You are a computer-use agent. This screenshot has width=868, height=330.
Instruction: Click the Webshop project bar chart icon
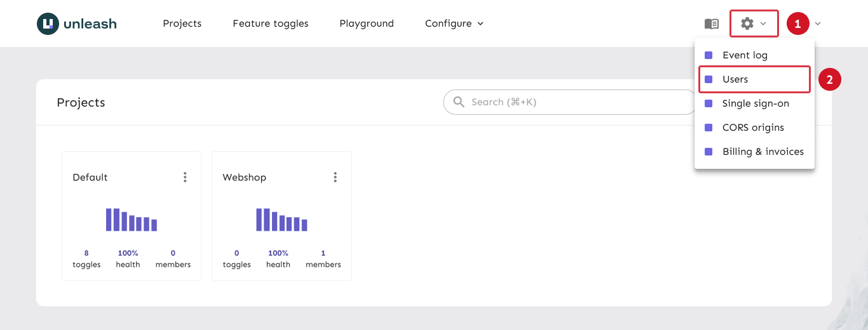(281, 220)
